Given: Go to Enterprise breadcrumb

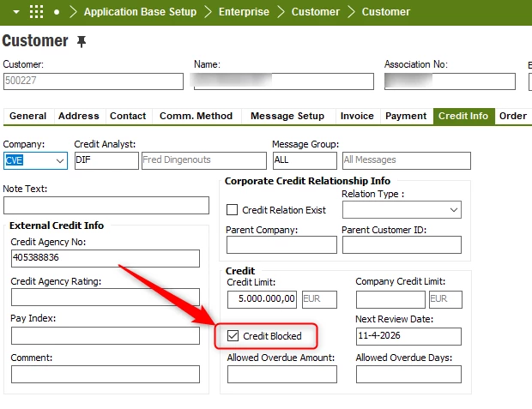Looking at the screenshot, I should click(244, 12).
